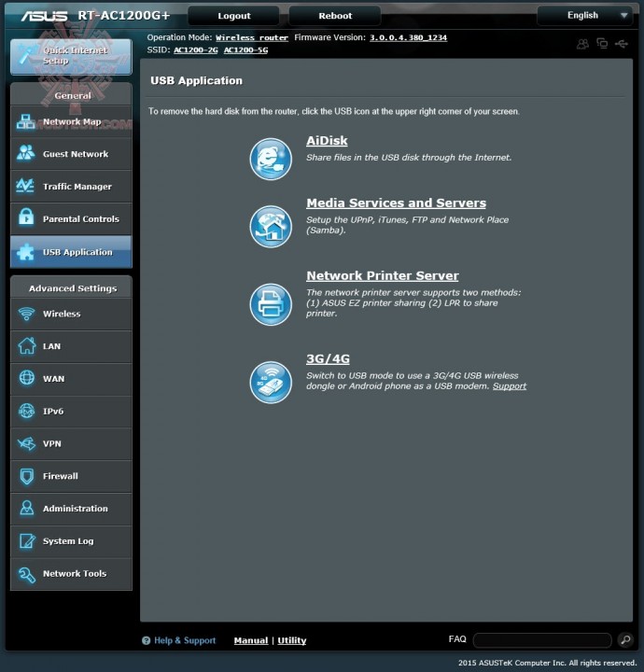Click the Logout button
Screen dimensions: 644x672
click(x=234, y=16)
